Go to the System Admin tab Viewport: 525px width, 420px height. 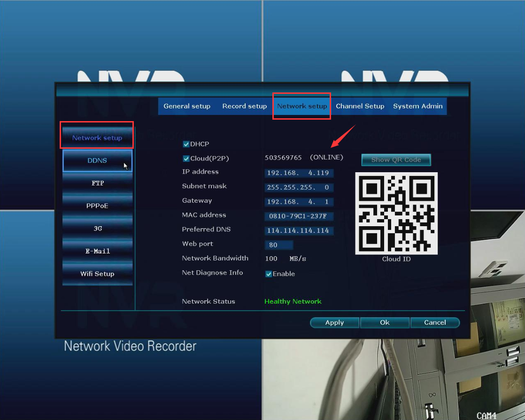417,107
